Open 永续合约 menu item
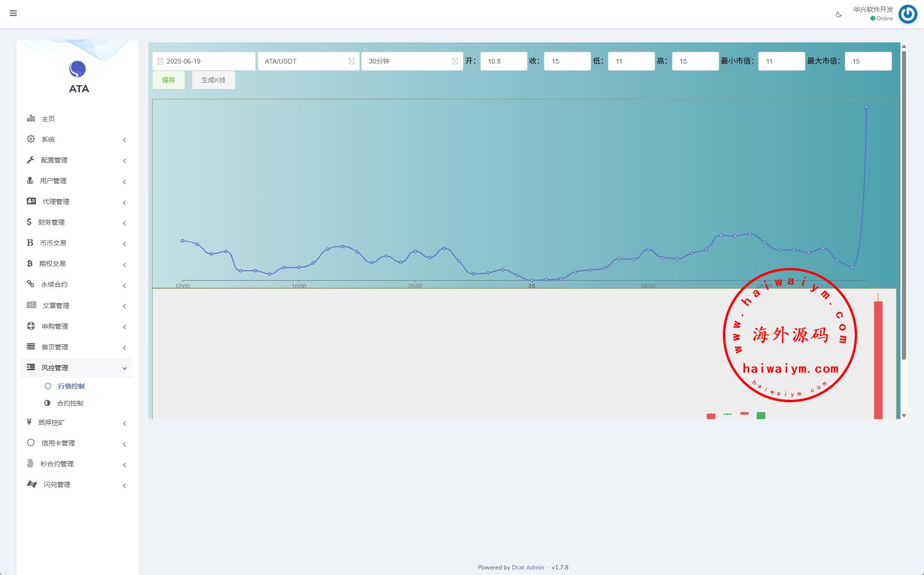The width and height of the screenshot is (924, 575). click(x=54, y=284)
